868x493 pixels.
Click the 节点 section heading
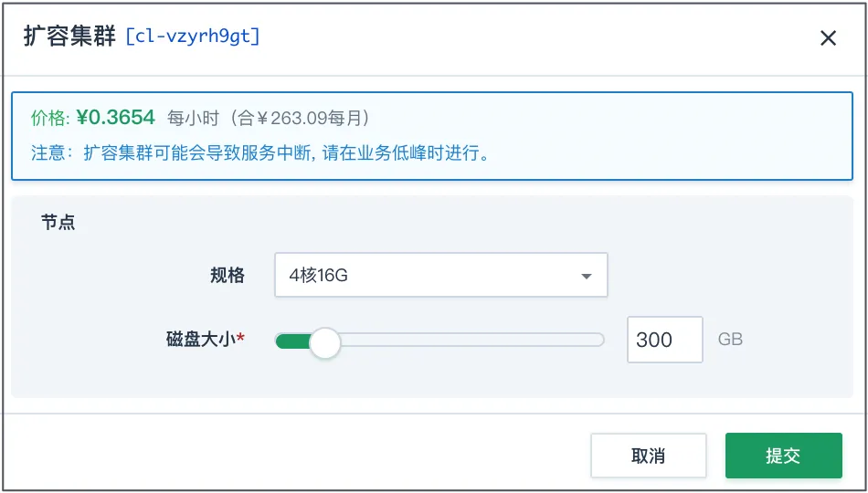58,223
